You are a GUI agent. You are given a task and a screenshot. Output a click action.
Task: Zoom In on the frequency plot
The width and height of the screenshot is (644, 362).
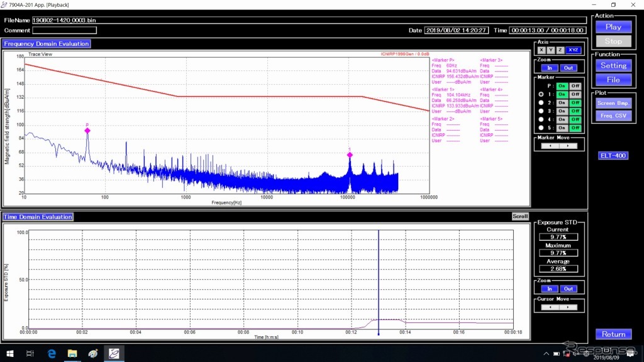point(550,68)
